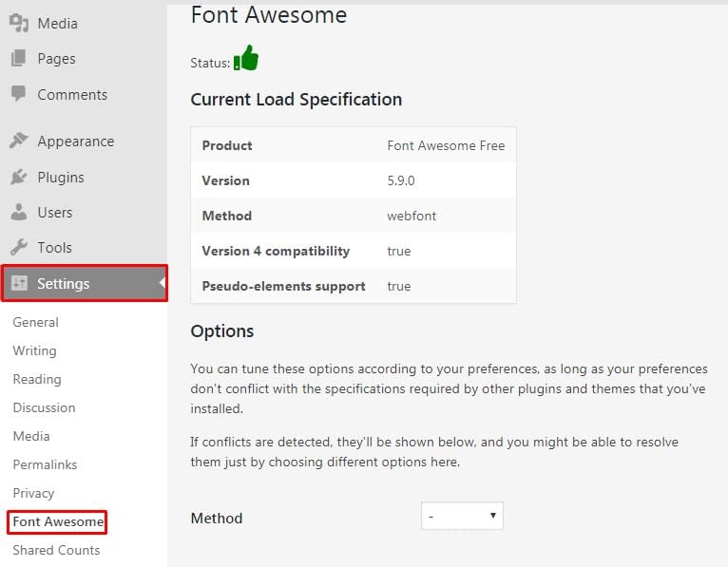728x567 pixels.
Task: Click the Appearance paintbrush icon
Action: (19, 141)
